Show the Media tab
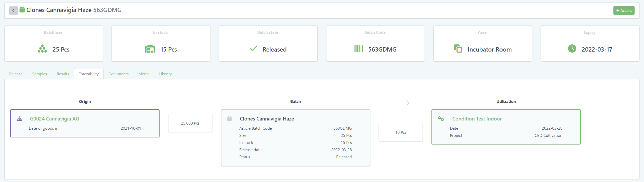 (144, 74)
